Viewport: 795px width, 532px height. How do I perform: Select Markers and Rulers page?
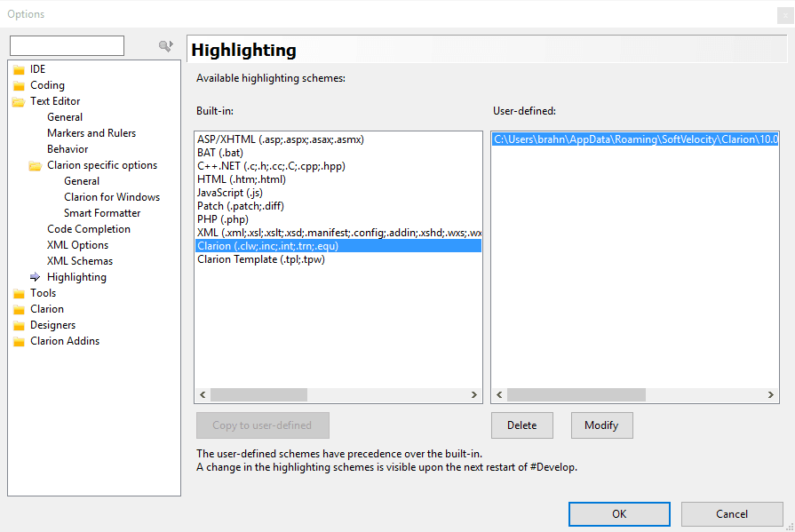[x=91, y=133]
